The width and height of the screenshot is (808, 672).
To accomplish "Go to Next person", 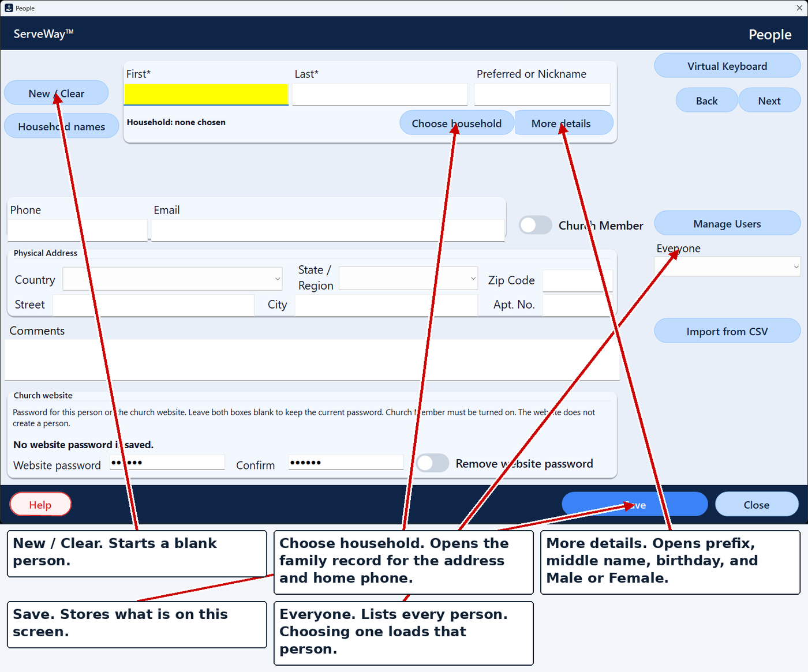I will [769, 100].
